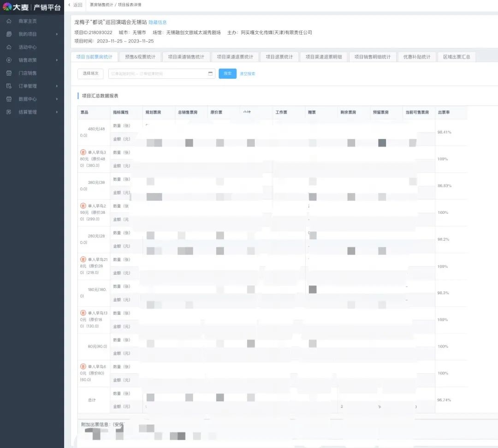Expand the 订单管理 submenu arrow
The width and height of the screenshot is (498, 448).
coord(57,86)
